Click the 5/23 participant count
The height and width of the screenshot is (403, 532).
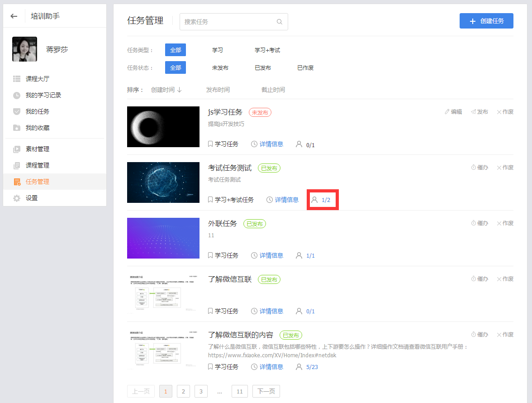click(312, 367)
